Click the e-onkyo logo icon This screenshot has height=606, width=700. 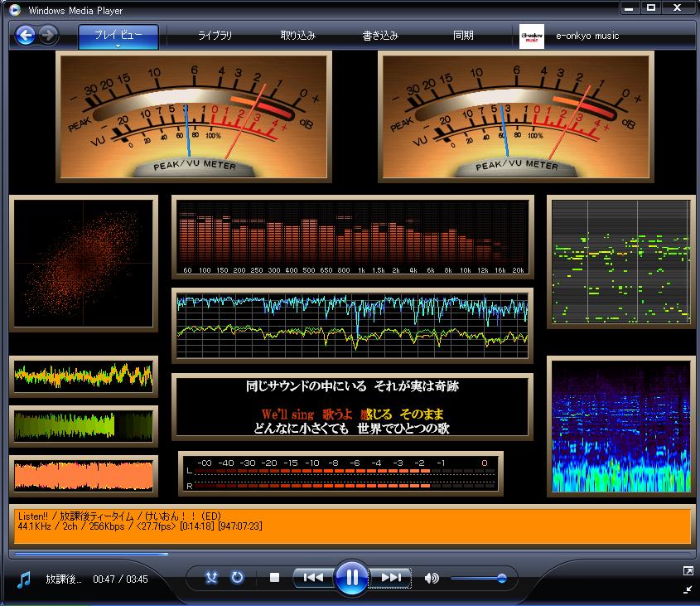(x=531, y=36)
